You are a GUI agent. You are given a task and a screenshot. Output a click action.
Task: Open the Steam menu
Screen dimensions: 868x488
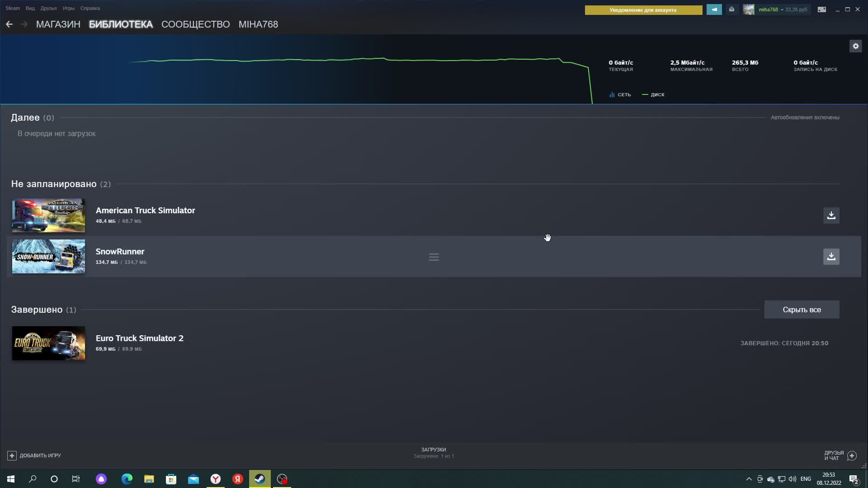(13, 8)
